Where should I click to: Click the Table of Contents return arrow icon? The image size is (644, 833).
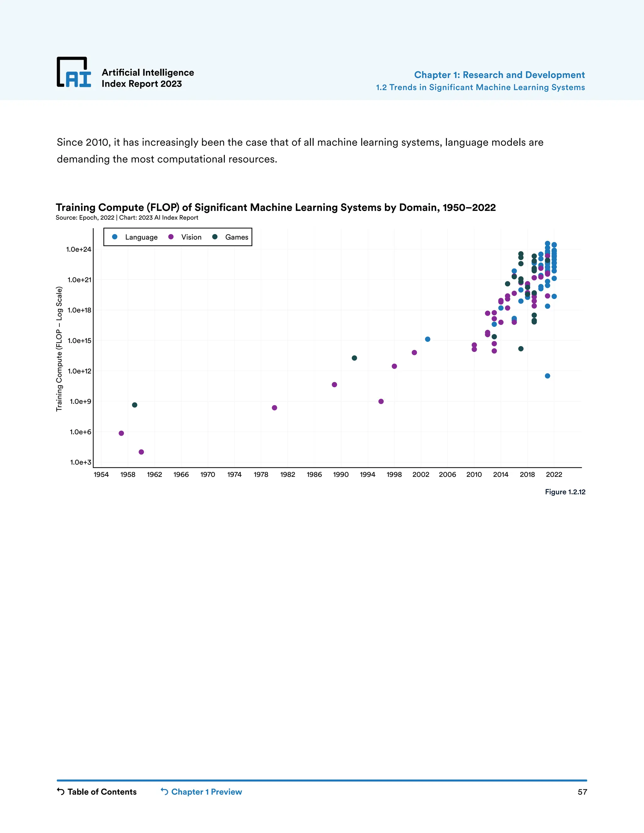[x=61, y=792]
